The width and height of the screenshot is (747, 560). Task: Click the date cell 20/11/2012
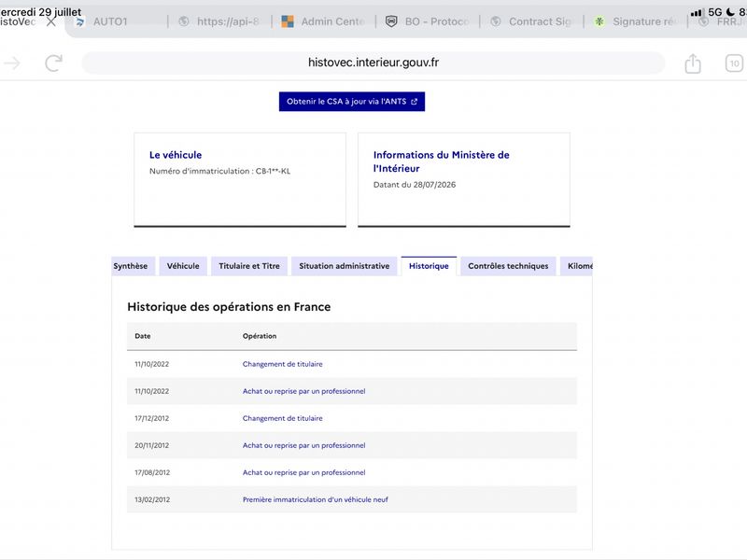pyautogui.click(x=152, y=445)
